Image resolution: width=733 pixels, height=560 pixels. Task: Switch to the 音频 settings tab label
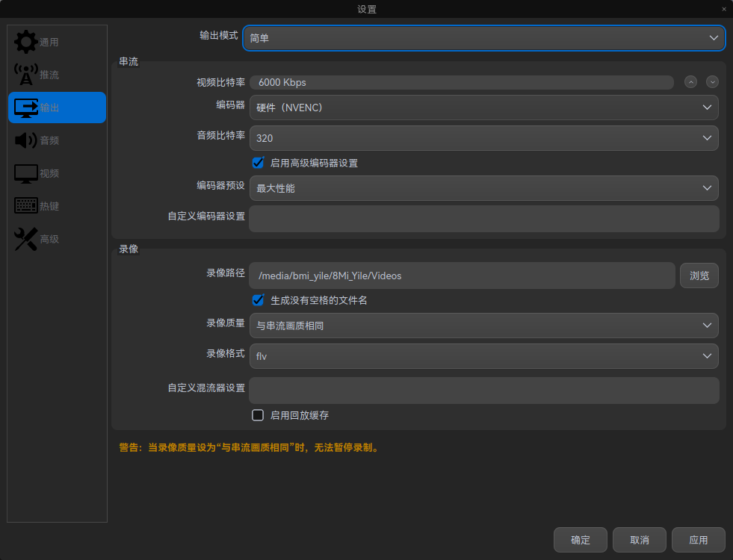[x=49, y=140]
